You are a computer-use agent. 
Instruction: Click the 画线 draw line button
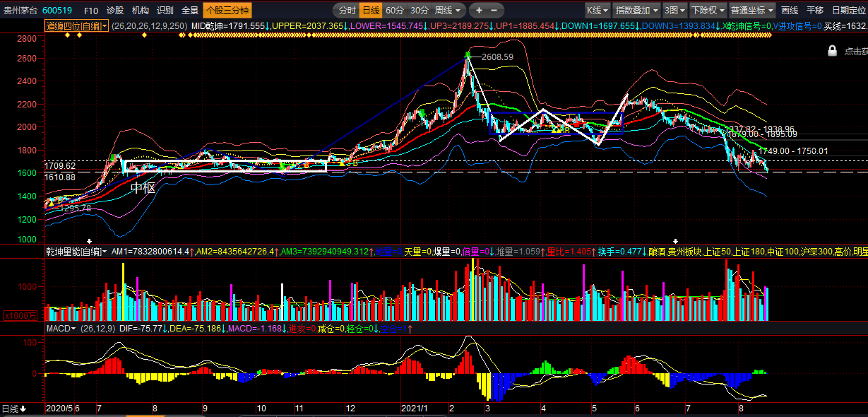tap(790, 11)
